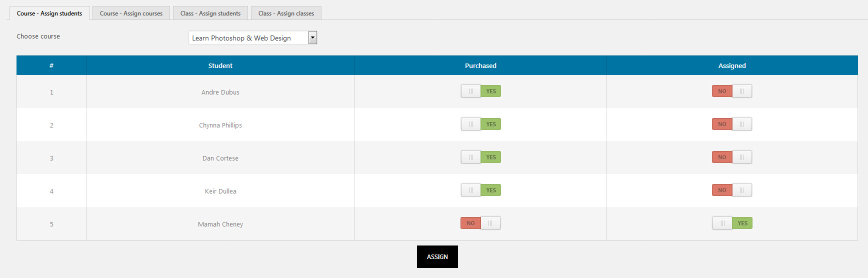
Task: Click the Learn Photoshop & Web Design field
Action: coord(248,38)
